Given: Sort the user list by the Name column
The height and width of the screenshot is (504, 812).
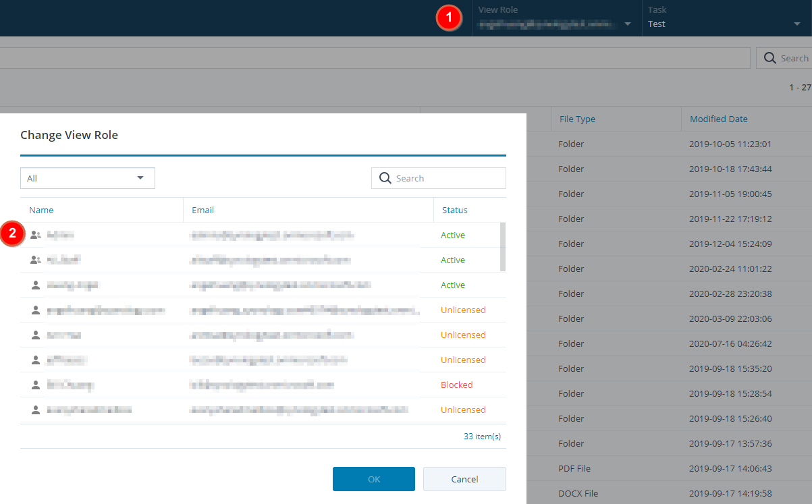Looking at the screenshot, I should 41,210.
